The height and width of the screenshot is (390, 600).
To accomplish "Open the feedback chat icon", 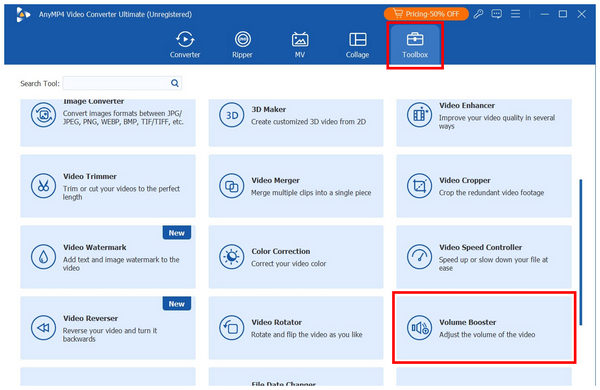I will 497,14.
